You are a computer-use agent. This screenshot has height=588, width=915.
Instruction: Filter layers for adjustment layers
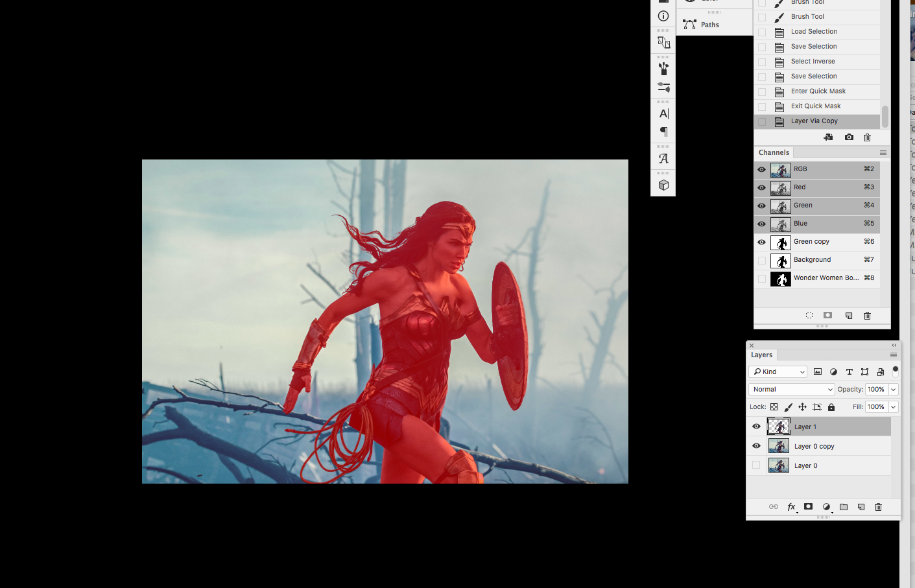coord(833,372)
